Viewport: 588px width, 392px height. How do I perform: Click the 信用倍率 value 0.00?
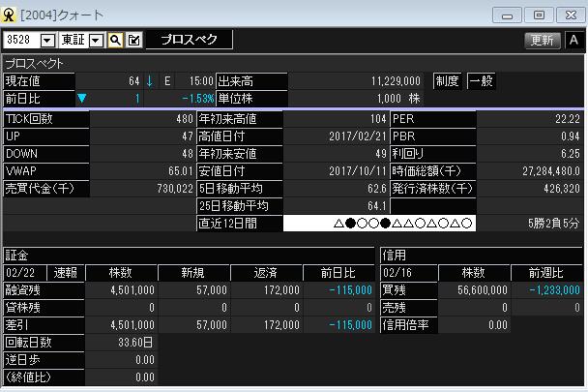pyautogui.click(x=498, y=325)
